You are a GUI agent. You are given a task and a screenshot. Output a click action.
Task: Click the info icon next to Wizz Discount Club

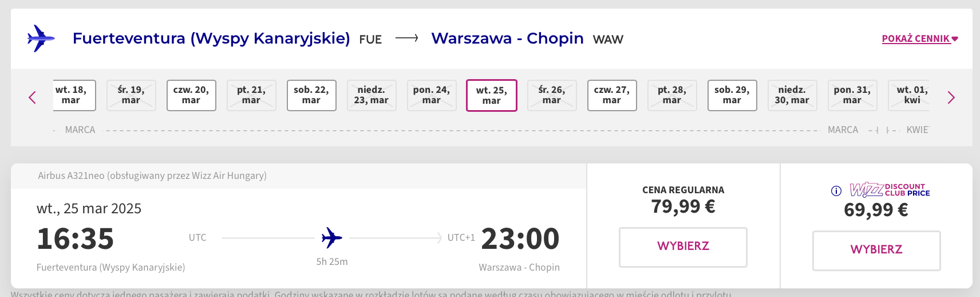click(836, 191)
